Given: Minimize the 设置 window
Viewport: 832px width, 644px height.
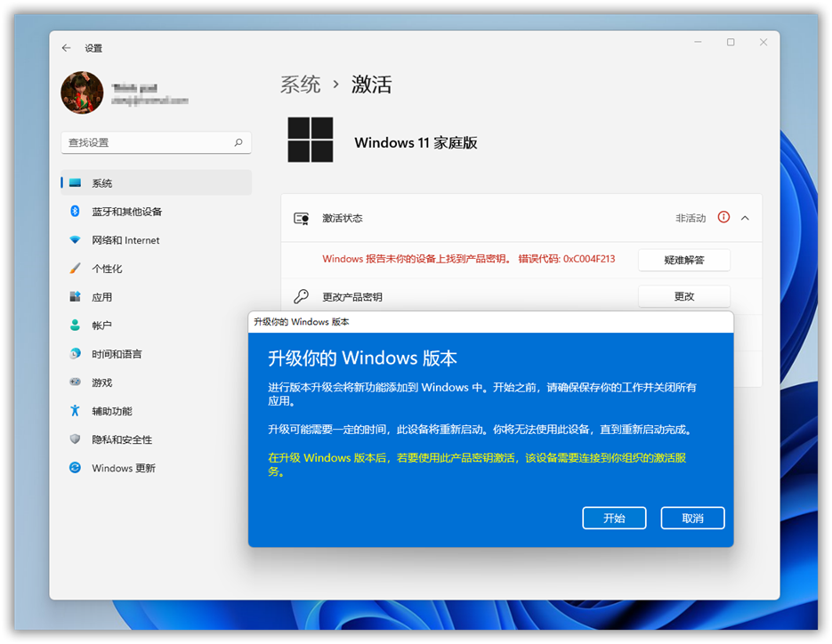Looking at the screenshot, I should (698, 42).
